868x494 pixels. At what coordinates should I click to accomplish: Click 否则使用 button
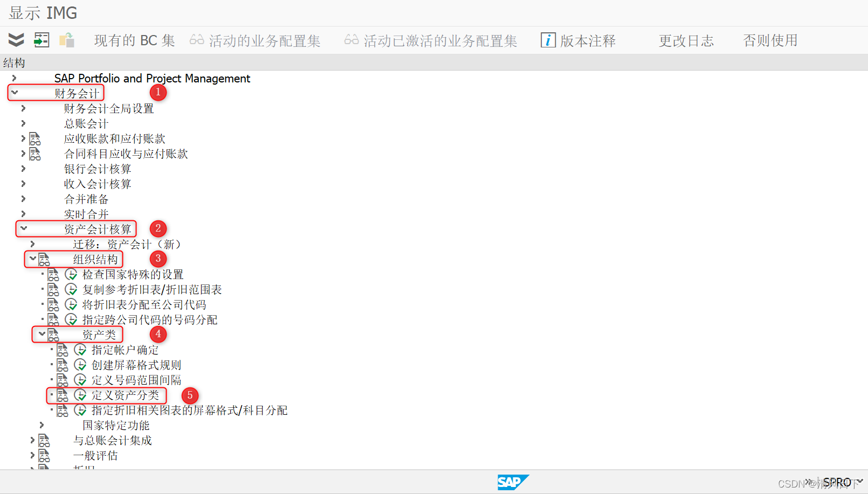770,40
